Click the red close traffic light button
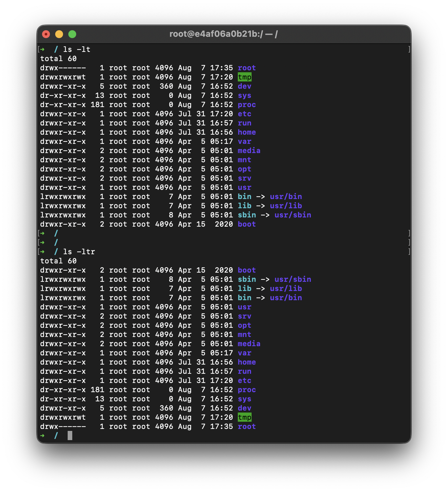 46,34
